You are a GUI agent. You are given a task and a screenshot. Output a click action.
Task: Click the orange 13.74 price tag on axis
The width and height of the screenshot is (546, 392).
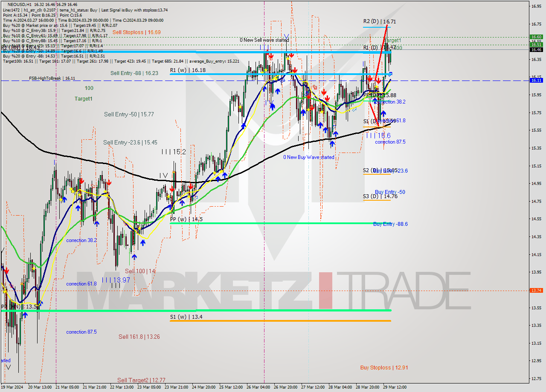pyautogui.click(x=536, y=291)
